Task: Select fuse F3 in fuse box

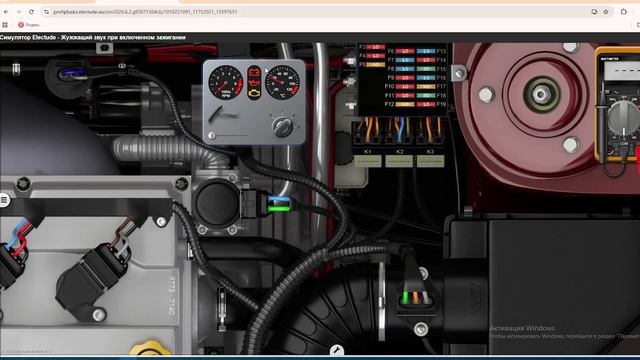Action: [376, 47]
